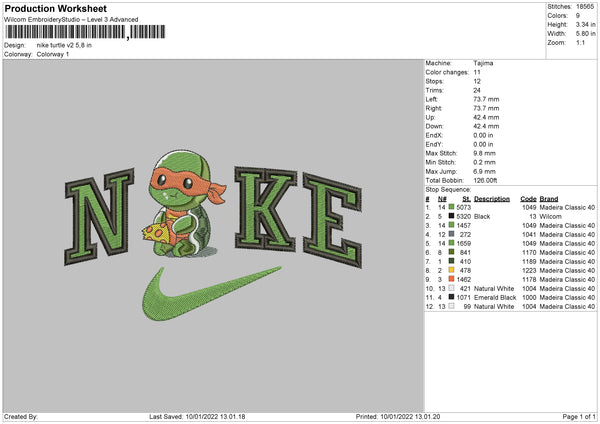
Task: Click the orange swatch in the 1462 row
Action: pyautogui.click(x=452, y=279)
